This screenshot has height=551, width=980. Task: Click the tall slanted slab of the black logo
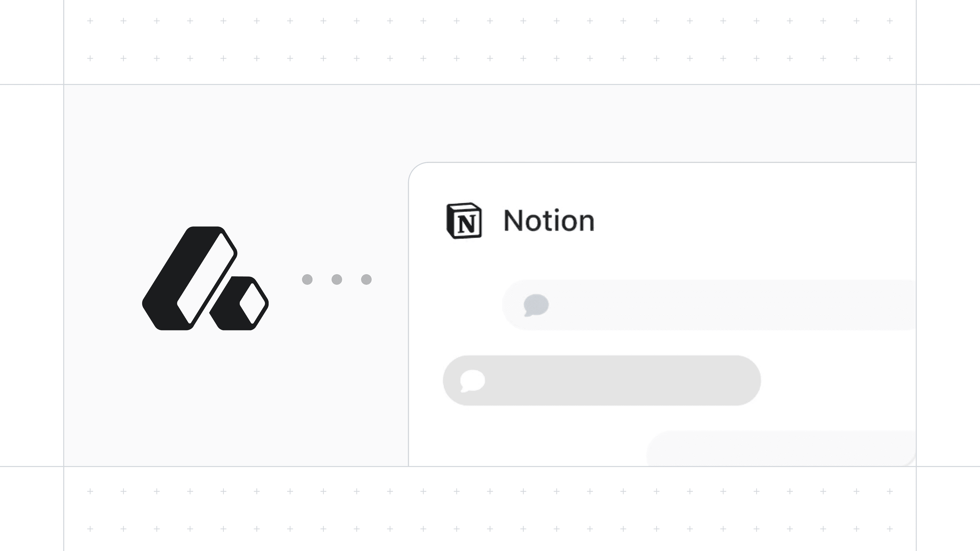[x=189, y=278]
